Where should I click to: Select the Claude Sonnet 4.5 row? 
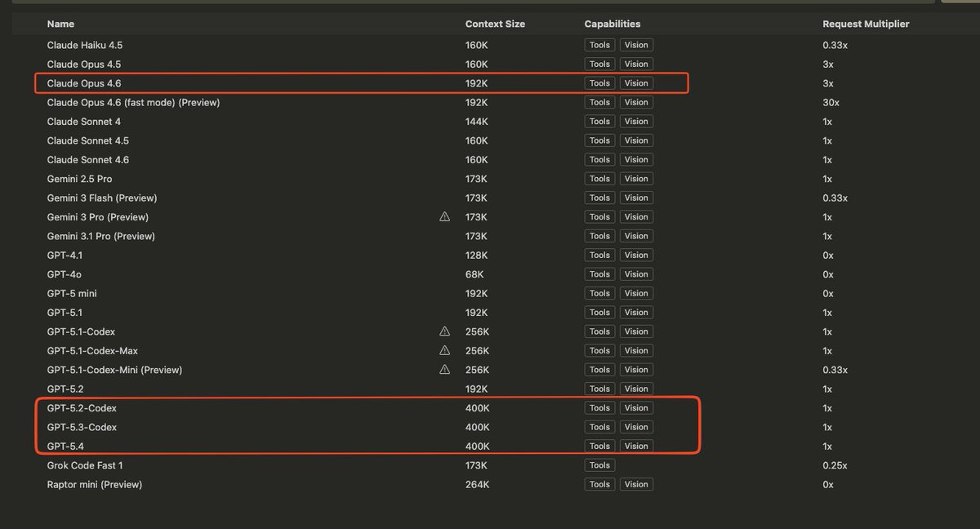click(490, 140)
